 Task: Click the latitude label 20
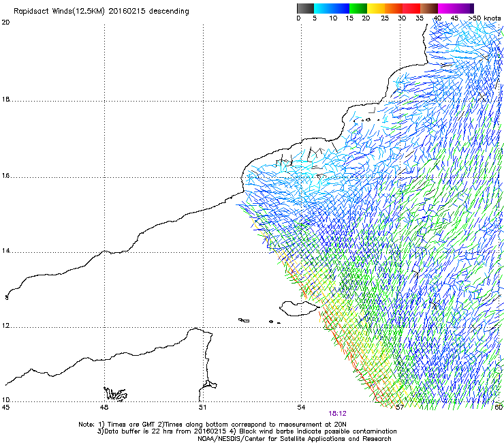(x=5, y=22)
